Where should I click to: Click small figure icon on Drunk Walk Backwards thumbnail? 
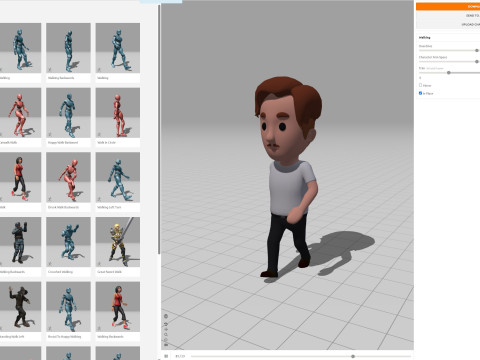50,199
